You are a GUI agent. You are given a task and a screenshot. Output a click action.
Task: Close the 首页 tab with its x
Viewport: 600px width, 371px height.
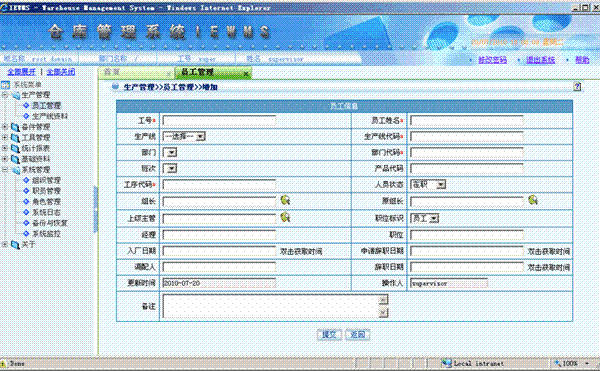pos(169,73)
